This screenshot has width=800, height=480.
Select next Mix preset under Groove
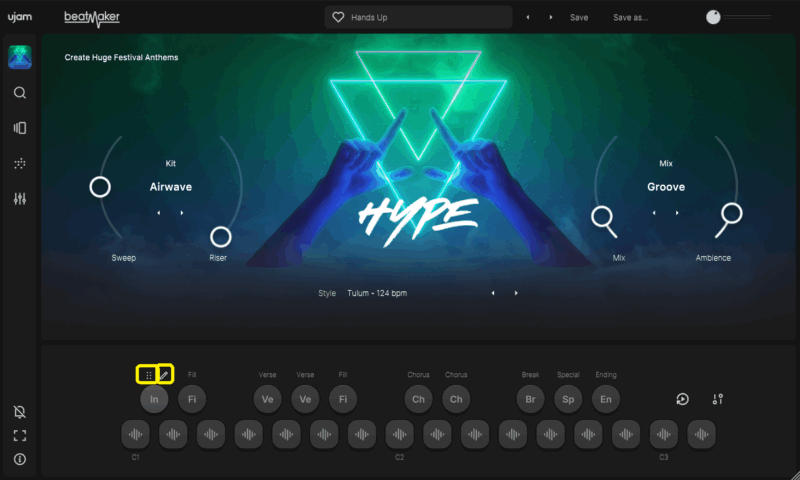[x=677, y=213]
